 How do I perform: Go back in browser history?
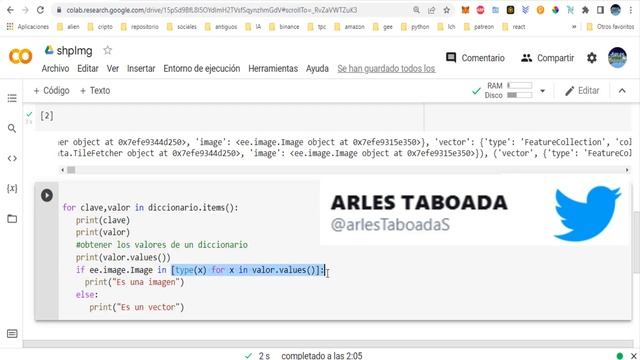coord(10,10)
